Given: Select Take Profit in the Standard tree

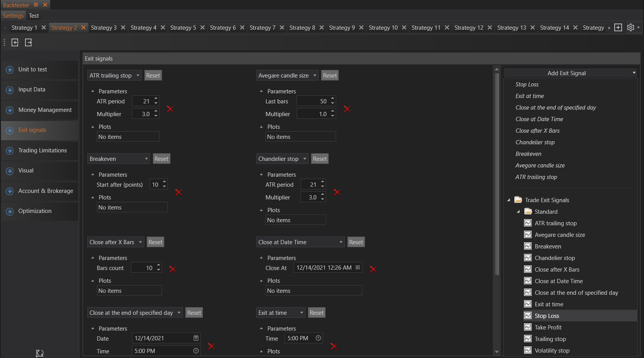Looking at the screenshot, I should (x=548, y=328).
